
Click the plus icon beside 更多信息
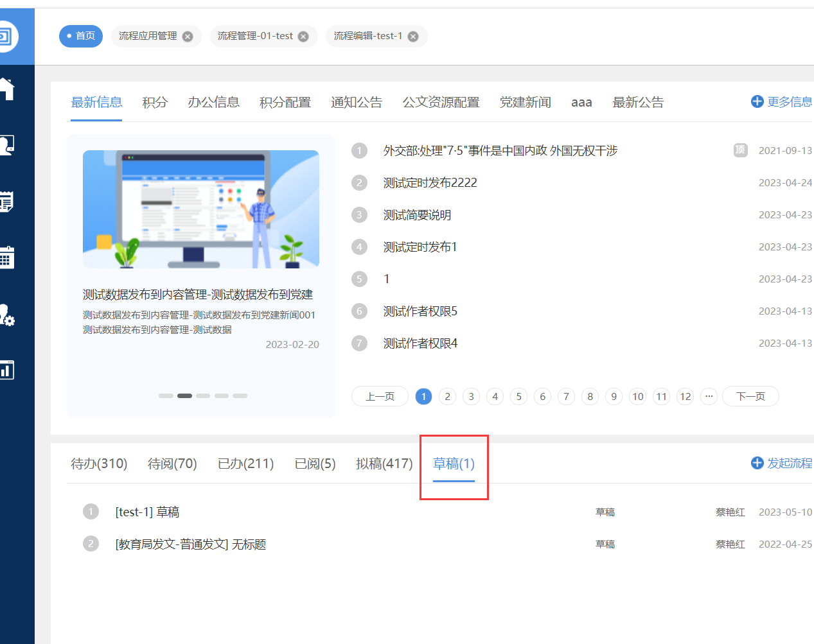(x=757, y=101)
